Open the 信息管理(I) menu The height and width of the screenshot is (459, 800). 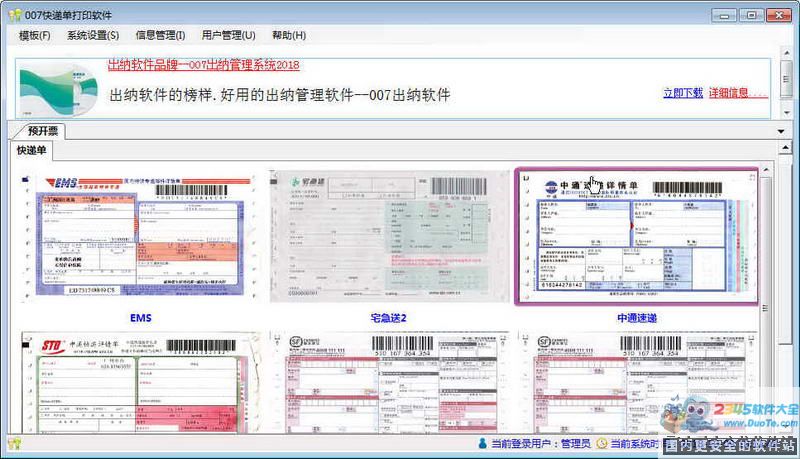click(x=160, y=35)
